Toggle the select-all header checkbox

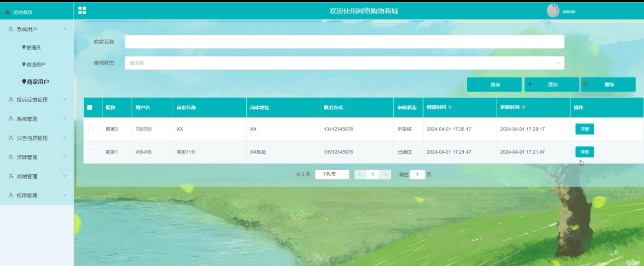coord(90,108)
